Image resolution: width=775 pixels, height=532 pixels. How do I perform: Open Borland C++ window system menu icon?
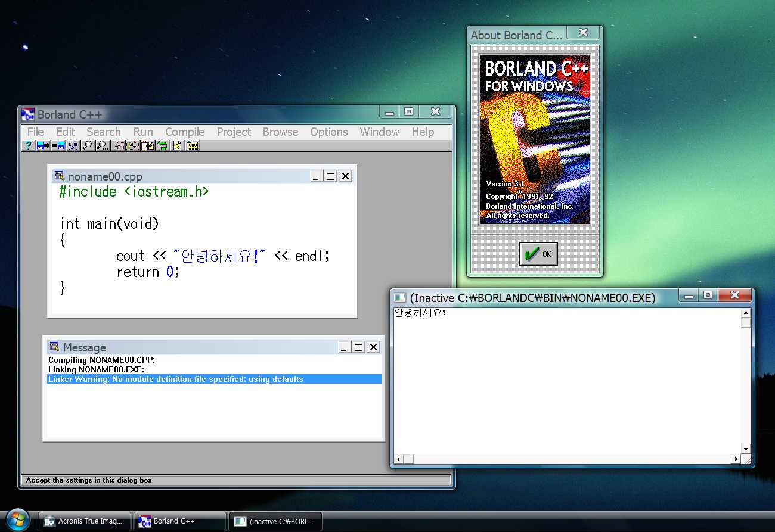(27, 114)
